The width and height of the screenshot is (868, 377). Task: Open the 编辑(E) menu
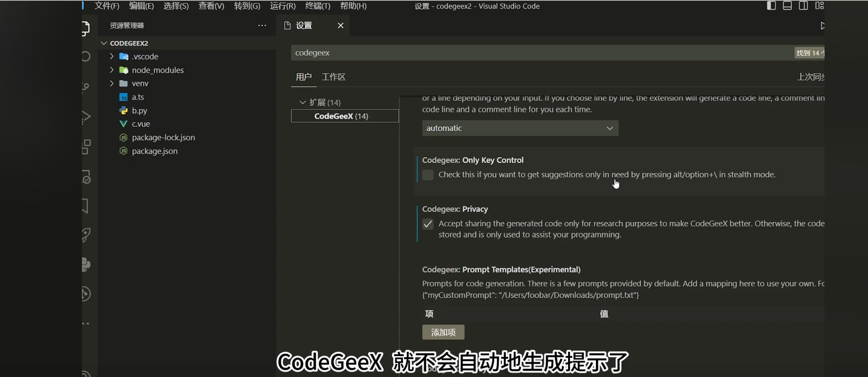pos(141,6)
